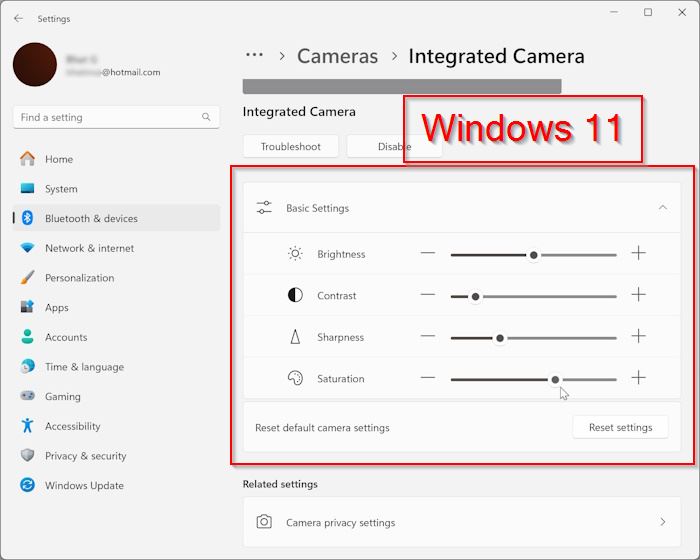Screen dimensions: 700x560
Task: Go to System settings
Action: [116, 188]
